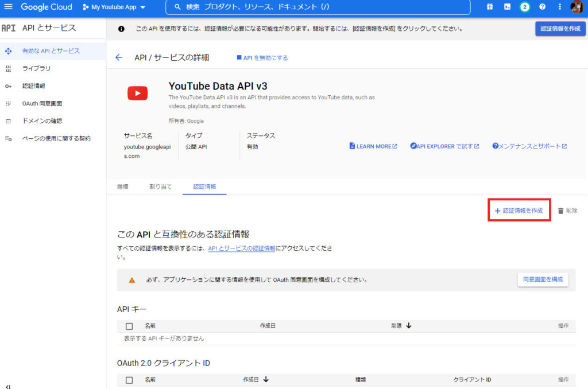This screenshot has height=389, width=588.
Task: Click the ライブラリ grid icon in sidebar
Action: 8,69
